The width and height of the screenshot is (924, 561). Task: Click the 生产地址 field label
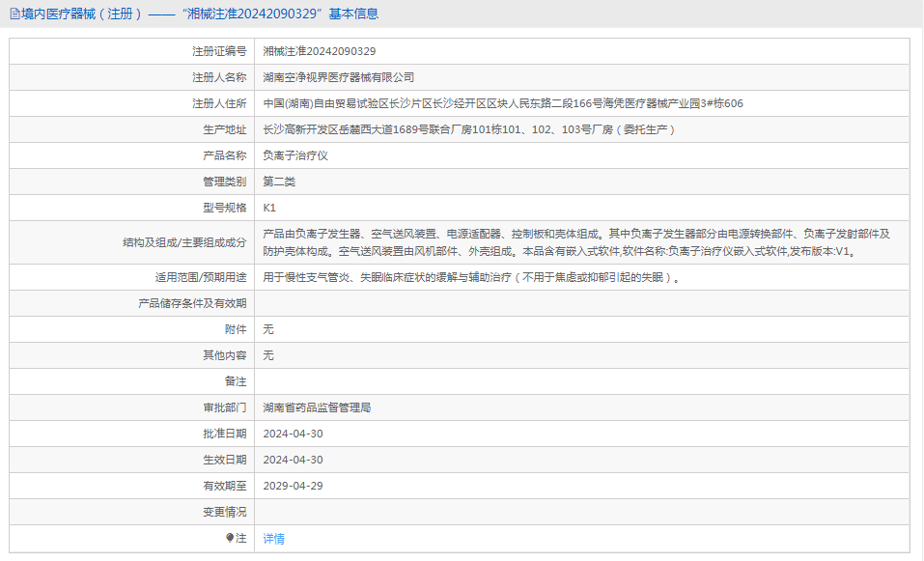tap(225, 129)
